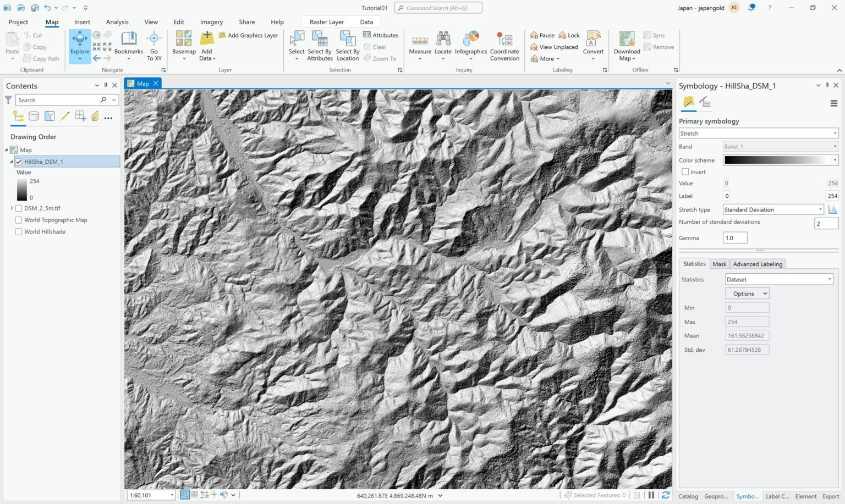The width and height of the screenshot is (845, 504).
Task: Open the Mask tab in Symbology
Action: (x=719, y=264)
